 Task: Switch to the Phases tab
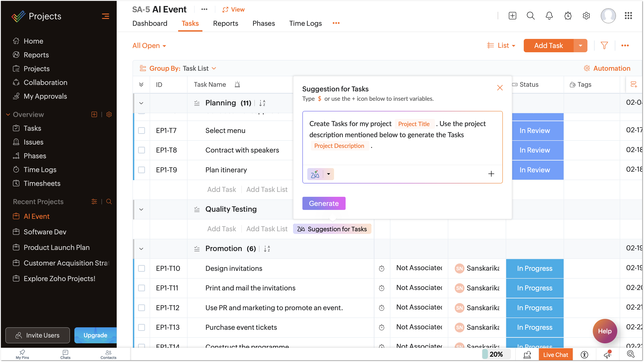coord(263,23)
